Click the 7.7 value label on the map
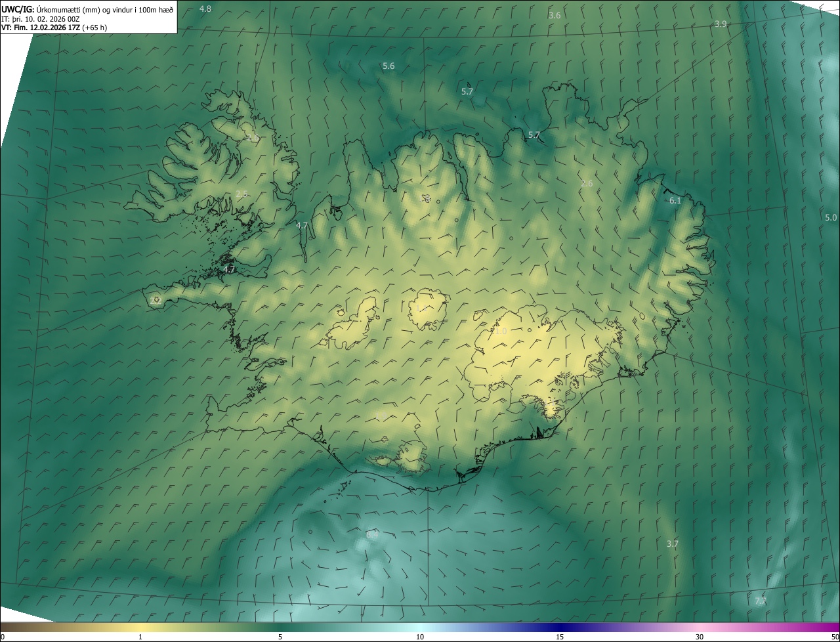The width and height of the screenshot is (840, 642). point(761,601)
